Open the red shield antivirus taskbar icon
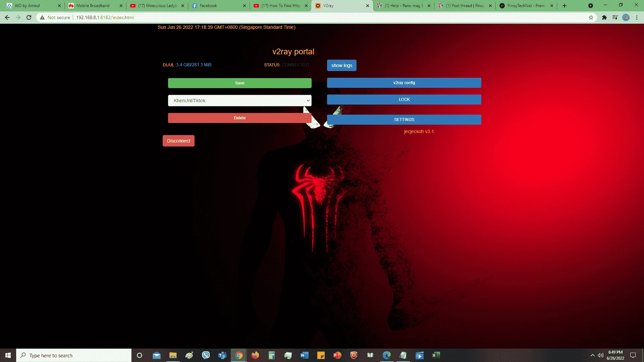Image resolution: width=644 pixels, height=362 pixels. (354, 355)
